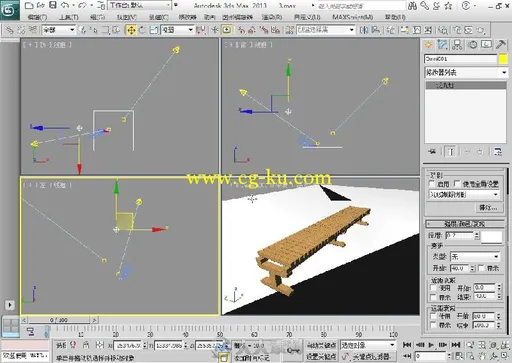Click the Pin Stack icon
This screenshot has height=363, width=512.
(432, 152)
